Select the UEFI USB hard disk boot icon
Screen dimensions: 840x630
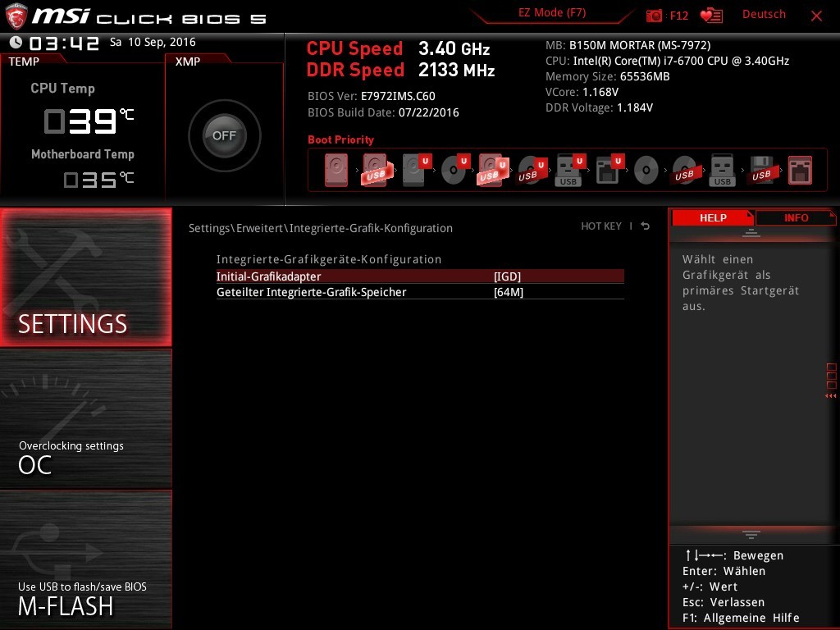pyautogui.click(x=492, y=171)
